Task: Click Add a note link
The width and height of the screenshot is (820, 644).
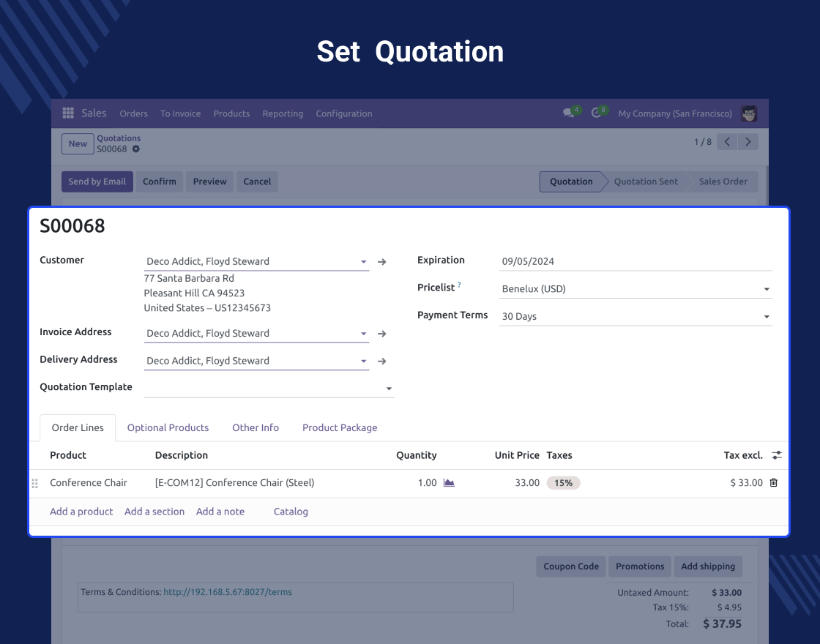Action: tap(220, 512)
